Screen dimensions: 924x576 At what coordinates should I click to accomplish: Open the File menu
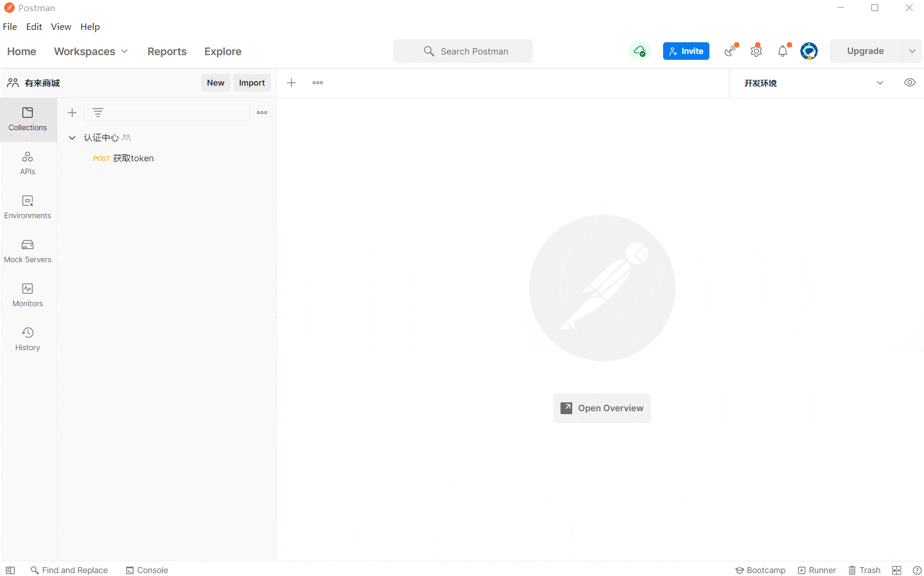click(10, 27)
